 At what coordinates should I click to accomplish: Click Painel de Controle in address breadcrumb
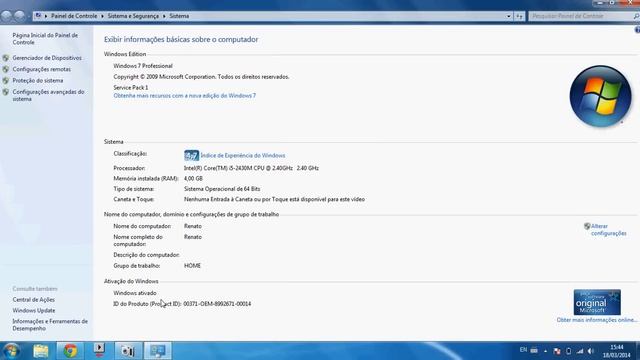[74, 16]
